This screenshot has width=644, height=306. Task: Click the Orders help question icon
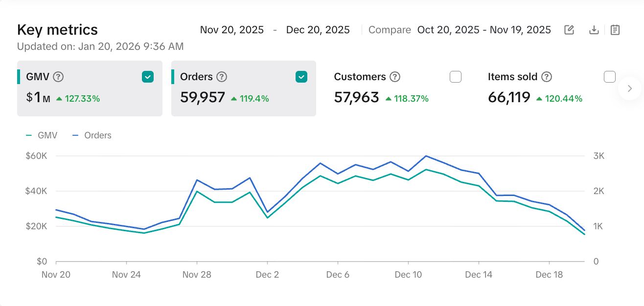222,77
